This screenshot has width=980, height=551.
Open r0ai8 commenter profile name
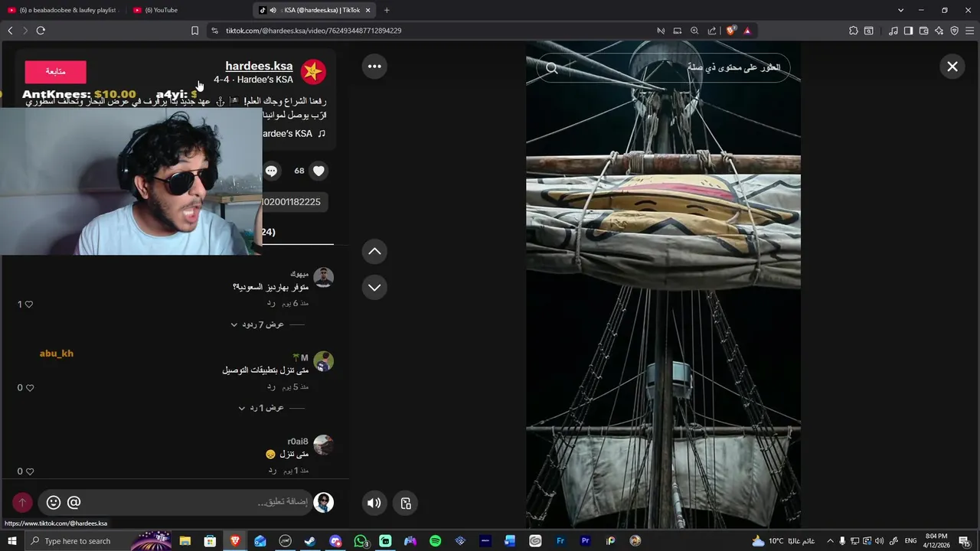(x=298, y=442)
